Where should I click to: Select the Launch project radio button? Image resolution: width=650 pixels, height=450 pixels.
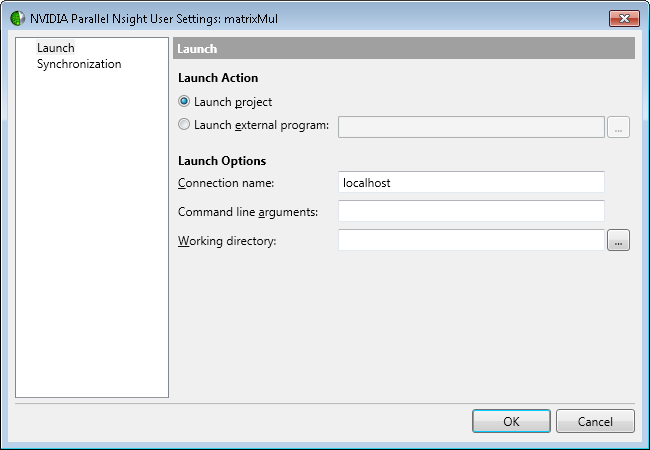pyautogui.click(x=184, y=101)
